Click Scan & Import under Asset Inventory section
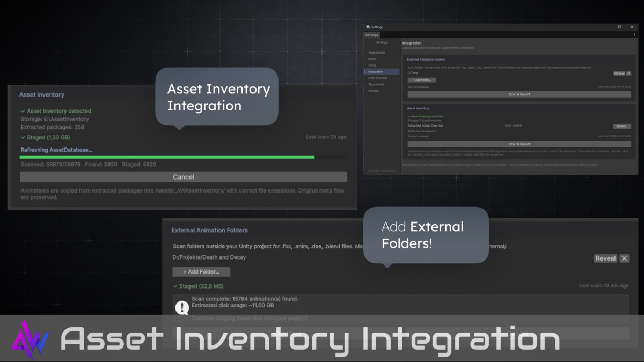The height and width of the screenshot is (362, 644). (x=519, y=144)
